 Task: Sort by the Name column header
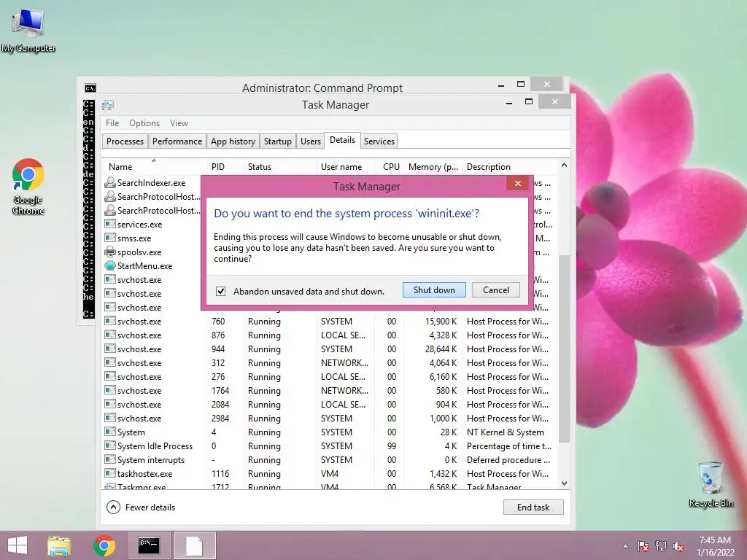coord(153,167)
